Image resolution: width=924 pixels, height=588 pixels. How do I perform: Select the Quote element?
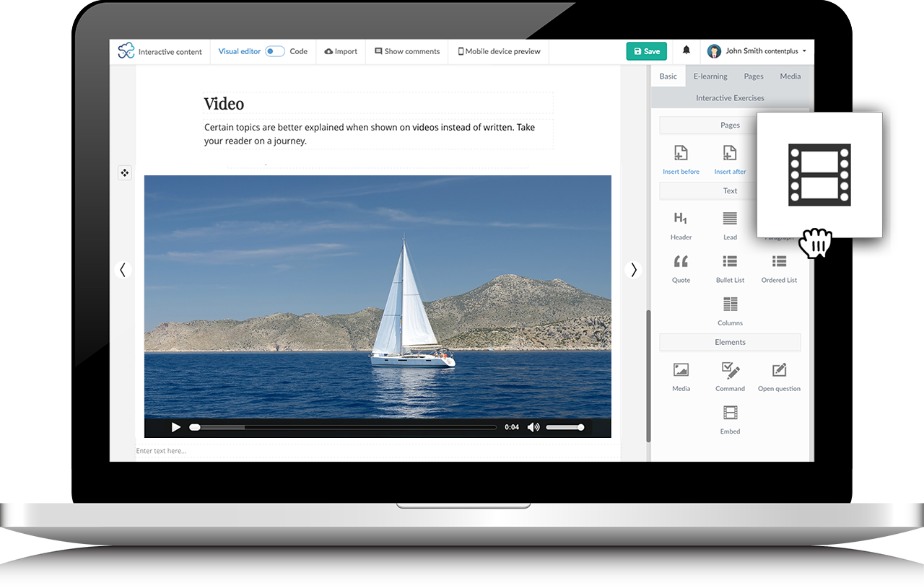click(681, 268)
